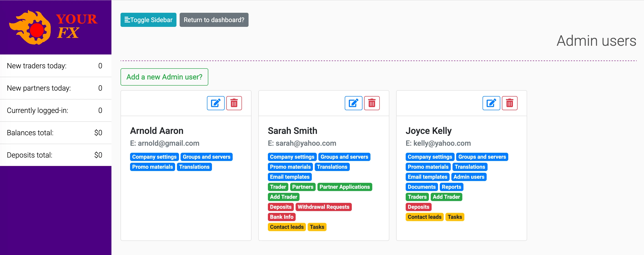Click Add a new Admin user
This screenshot has width=644, height=255.
point(164,77)
